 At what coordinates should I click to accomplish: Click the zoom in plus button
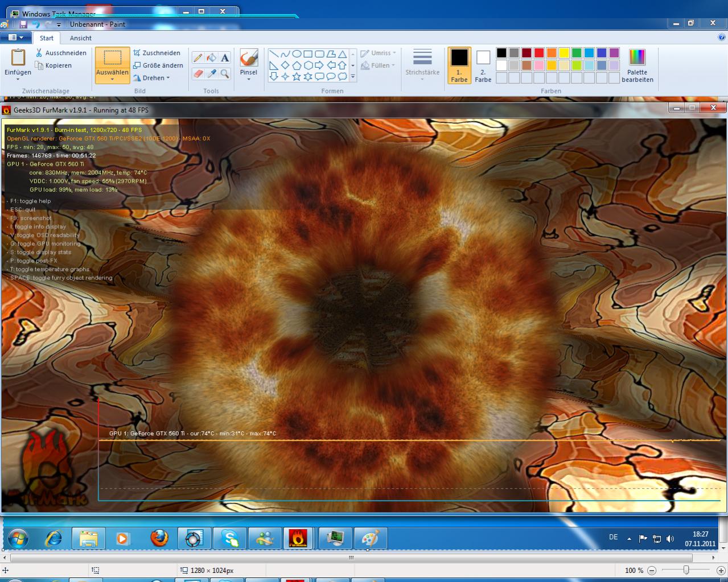720,570
